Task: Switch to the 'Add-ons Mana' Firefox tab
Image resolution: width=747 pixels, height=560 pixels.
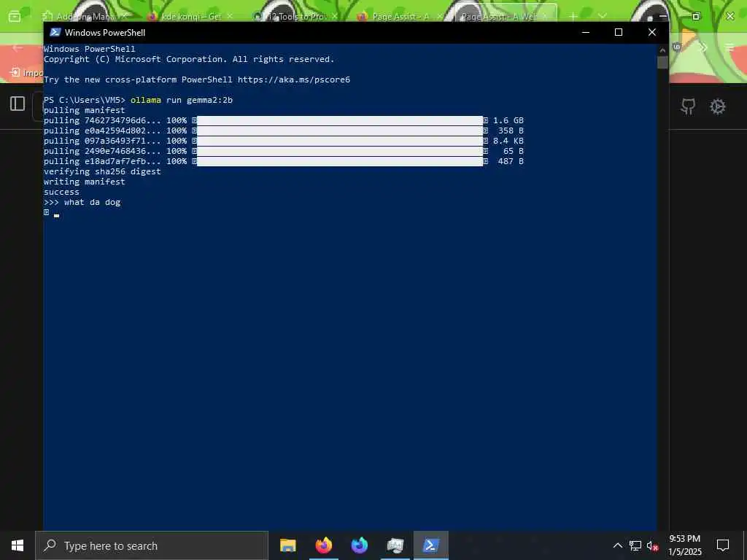Action: click(x=85, y=16)
